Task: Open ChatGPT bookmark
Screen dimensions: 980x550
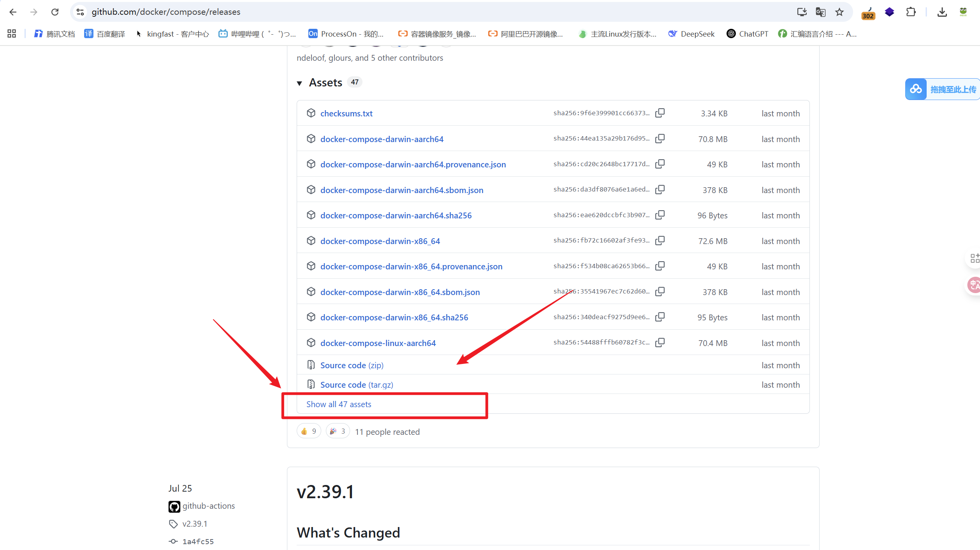Action: click(748, 34)
